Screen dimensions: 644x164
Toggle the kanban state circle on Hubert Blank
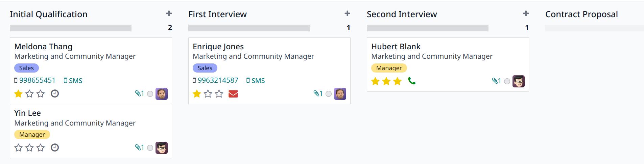pyautogui.click(x=507, y=81)
